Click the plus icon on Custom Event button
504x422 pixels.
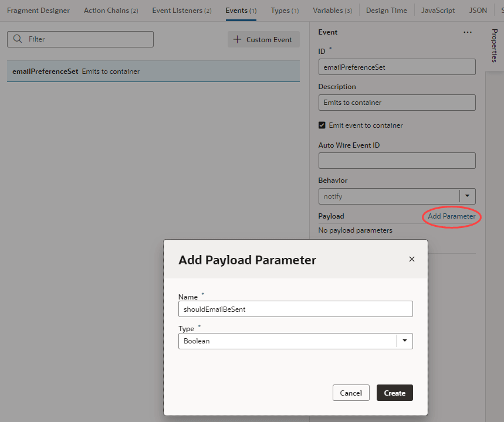pos(237,39)
